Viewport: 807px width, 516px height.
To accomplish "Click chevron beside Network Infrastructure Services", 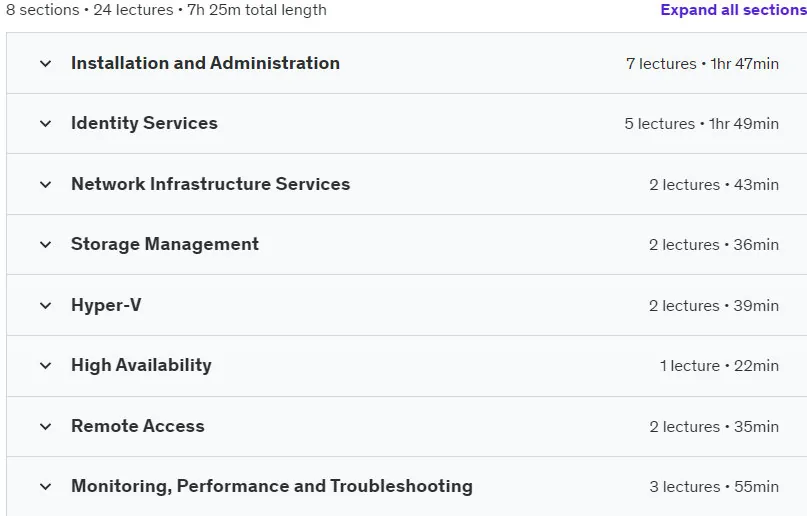I will click(x=46, y=184).
